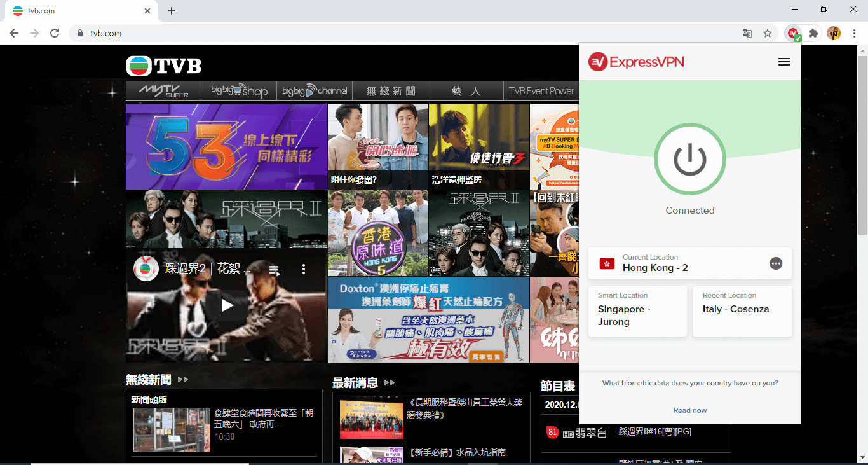Open big big shop from the navigation bar
This screenshot has width=868, height=465.
click(238, 90)
